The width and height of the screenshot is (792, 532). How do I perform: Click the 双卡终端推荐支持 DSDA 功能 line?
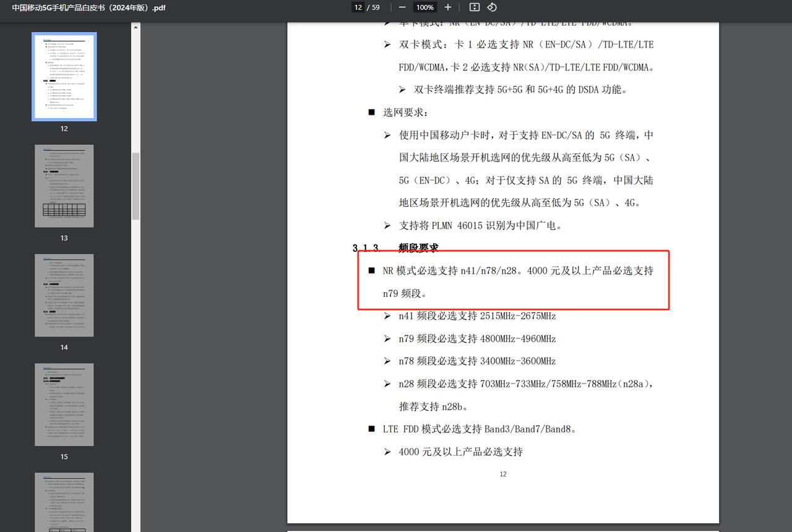tap(520, 90)
